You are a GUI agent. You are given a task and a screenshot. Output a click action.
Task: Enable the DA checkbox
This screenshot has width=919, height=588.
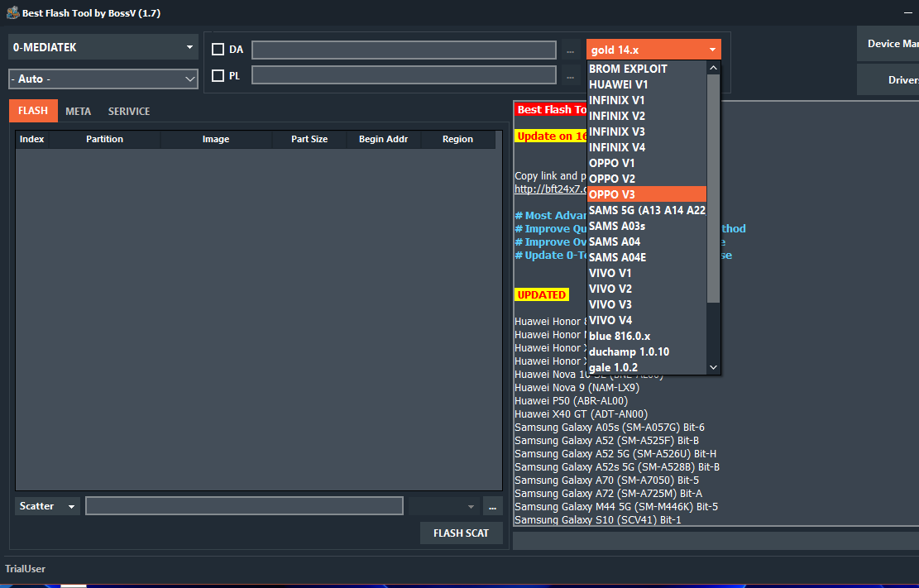[218, 50]
